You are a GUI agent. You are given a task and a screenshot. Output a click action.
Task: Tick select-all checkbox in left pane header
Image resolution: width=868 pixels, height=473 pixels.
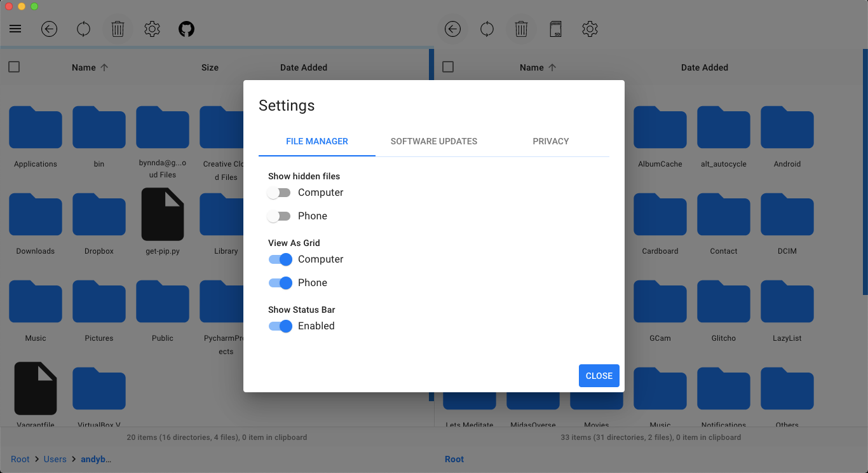click(x=14, y=67)
